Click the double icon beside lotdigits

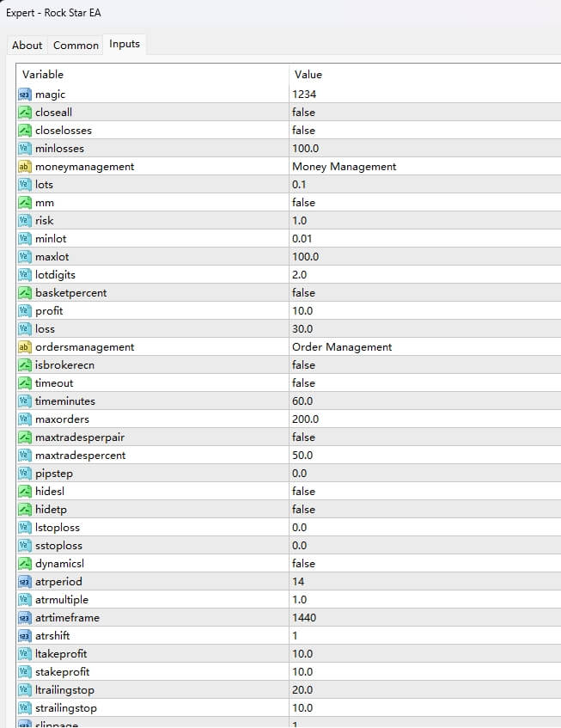pos(25,275)
